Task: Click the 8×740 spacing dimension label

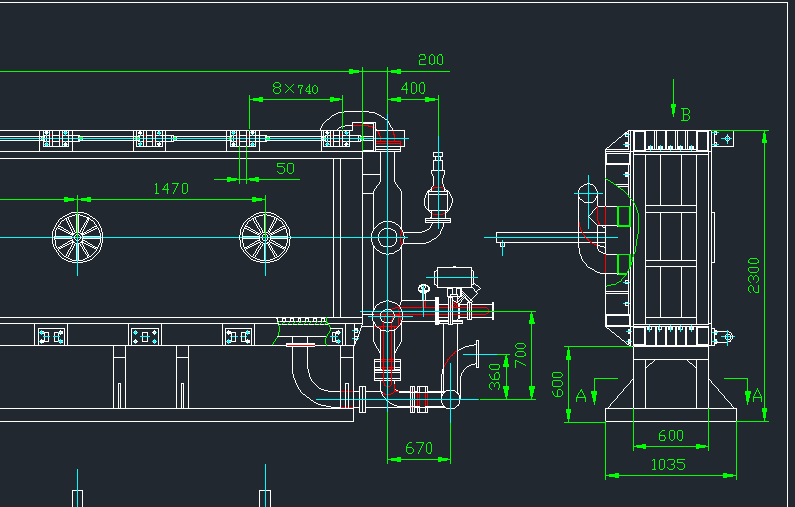Action: point(295,89)
